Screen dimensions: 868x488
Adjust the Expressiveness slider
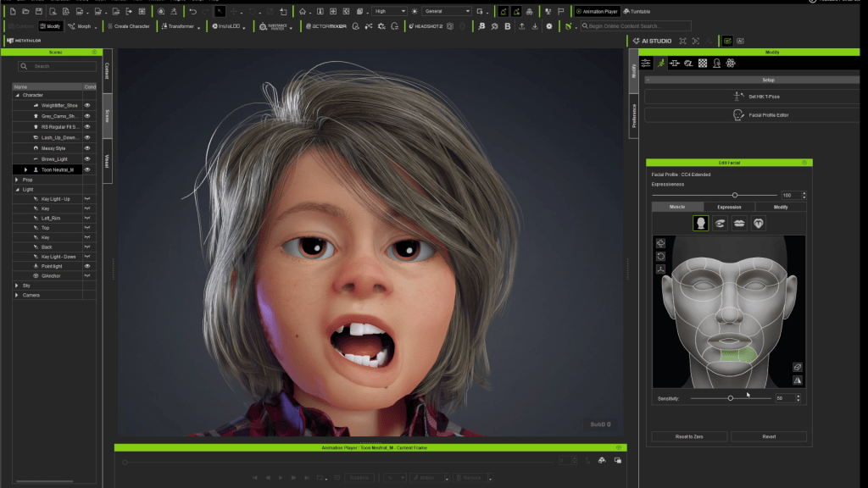click(x=735, y=195)
